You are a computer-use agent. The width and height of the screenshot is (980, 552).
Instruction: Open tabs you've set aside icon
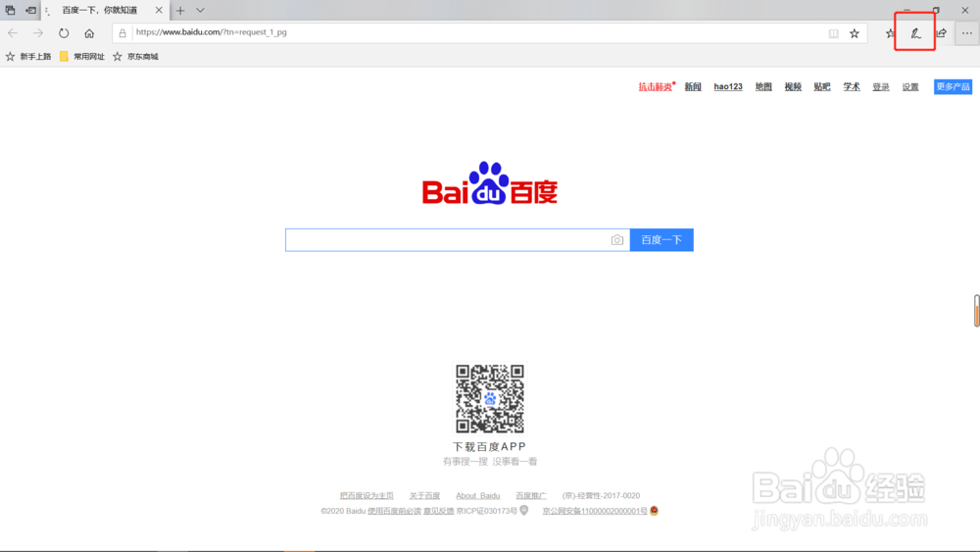[x=10, y=10]
